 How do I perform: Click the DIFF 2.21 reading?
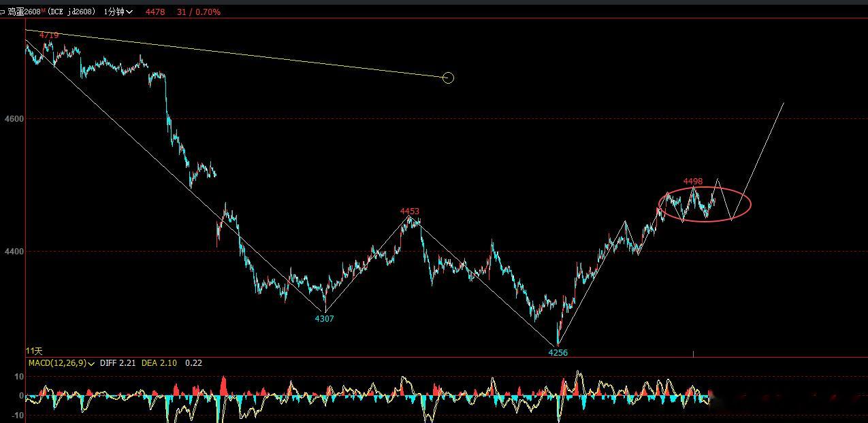(x=118, y=363)
